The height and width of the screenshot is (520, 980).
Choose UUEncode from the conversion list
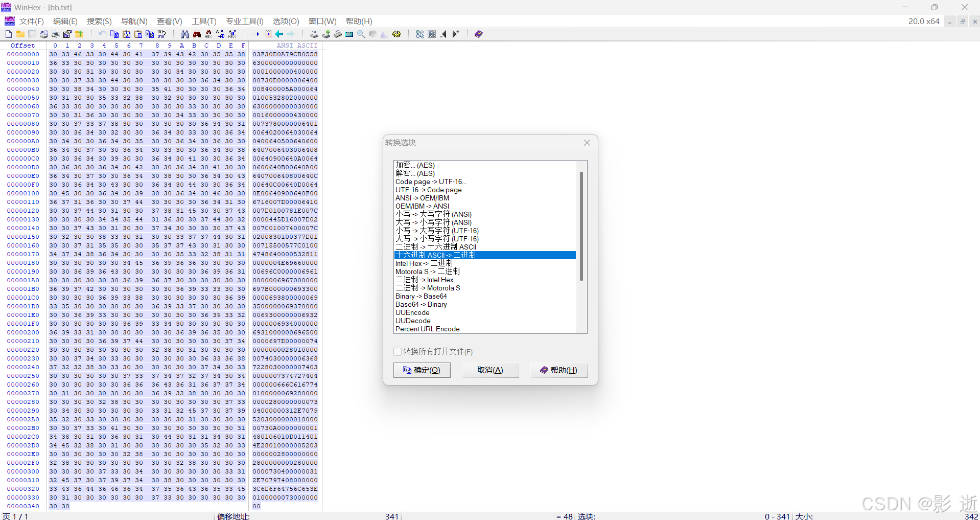412,312
